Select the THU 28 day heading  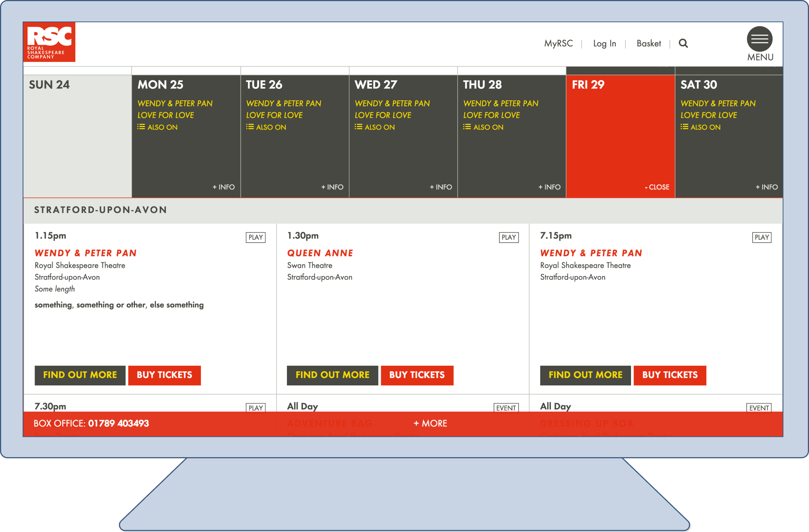click(482, 85)
